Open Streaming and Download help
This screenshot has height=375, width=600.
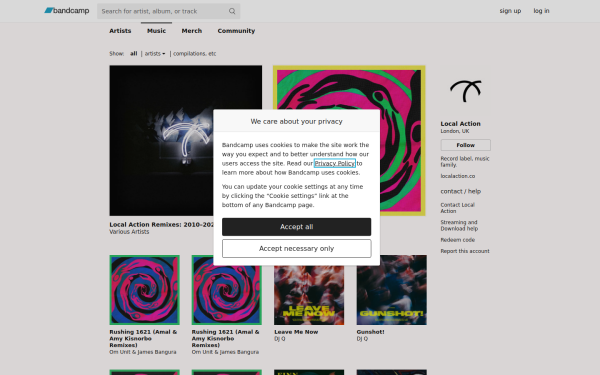[x=459, y=225]
